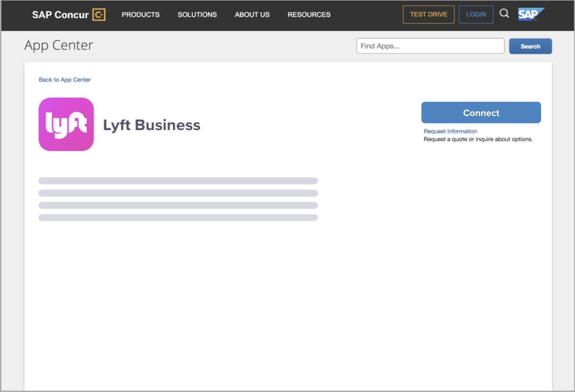Focus the Find Apps search field
Viewport: 575px width, 392px height.
pyautogui.click(x=430, y=46)
